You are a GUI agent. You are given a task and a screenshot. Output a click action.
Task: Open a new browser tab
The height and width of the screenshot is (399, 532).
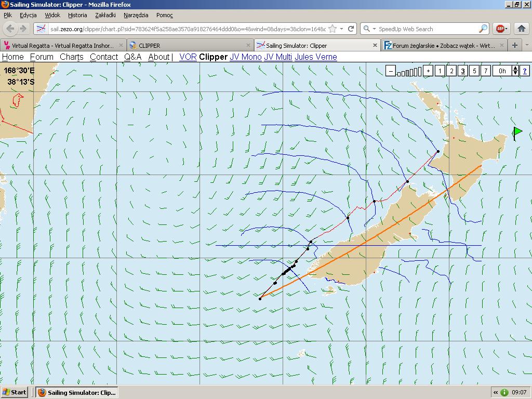coord(515,45)
